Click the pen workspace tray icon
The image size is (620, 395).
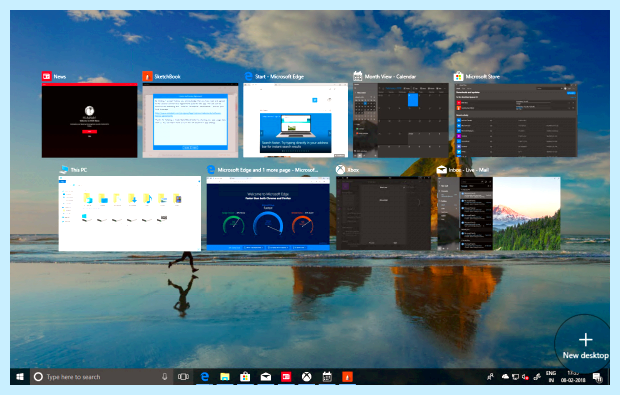[x=537, y=377]
